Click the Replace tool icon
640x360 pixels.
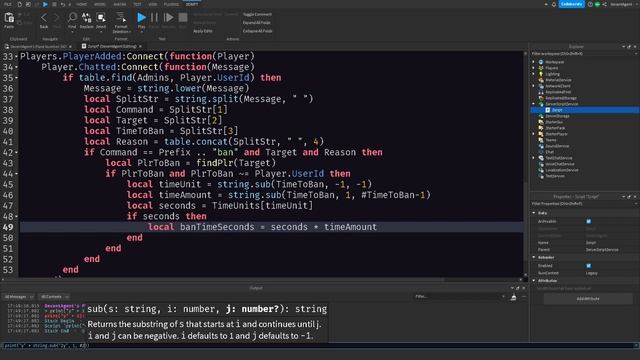coord(87,17)
